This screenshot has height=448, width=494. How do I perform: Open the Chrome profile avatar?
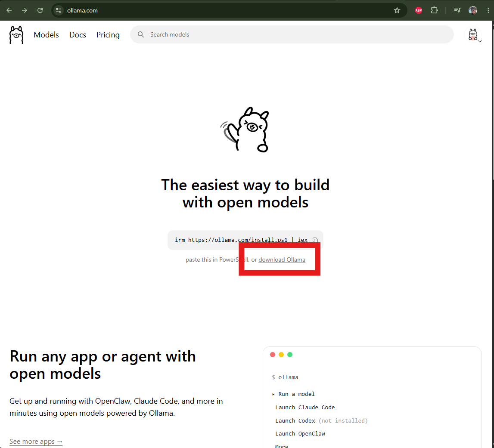point(472,10)
